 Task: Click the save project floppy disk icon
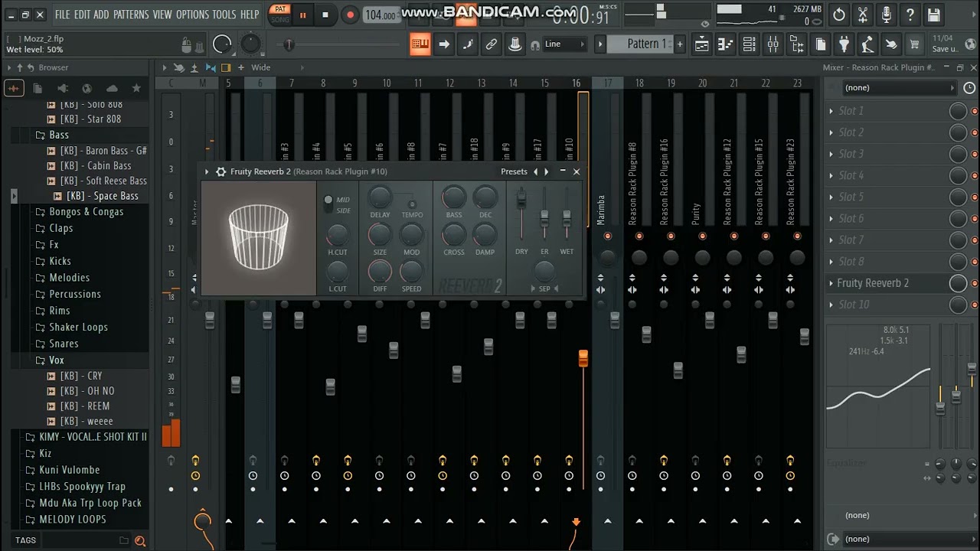click(933, 15)
